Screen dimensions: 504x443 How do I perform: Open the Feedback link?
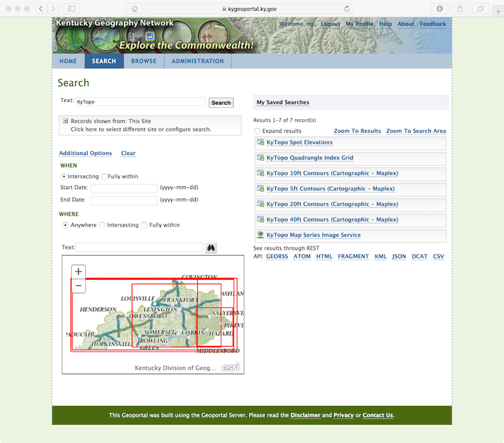pos(433,24)
